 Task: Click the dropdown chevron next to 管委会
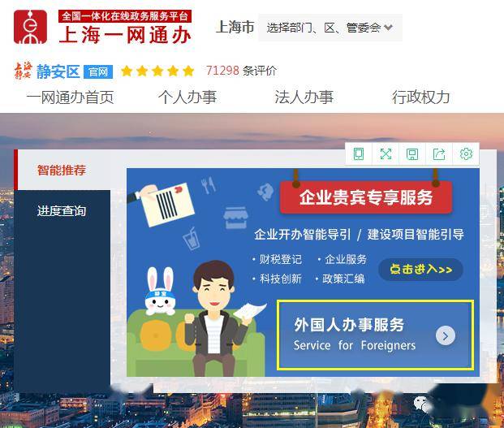click(388, 28)
